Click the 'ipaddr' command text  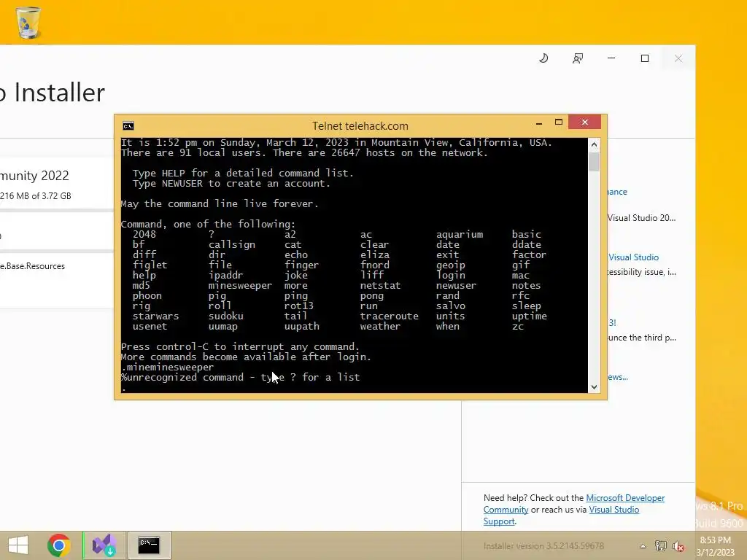(226, 275)
